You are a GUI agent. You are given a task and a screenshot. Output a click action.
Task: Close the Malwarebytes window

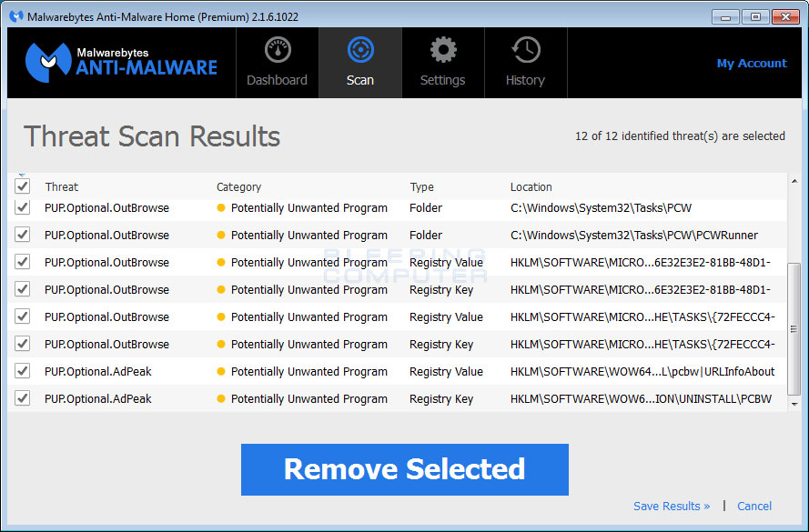tap(785, 17)
